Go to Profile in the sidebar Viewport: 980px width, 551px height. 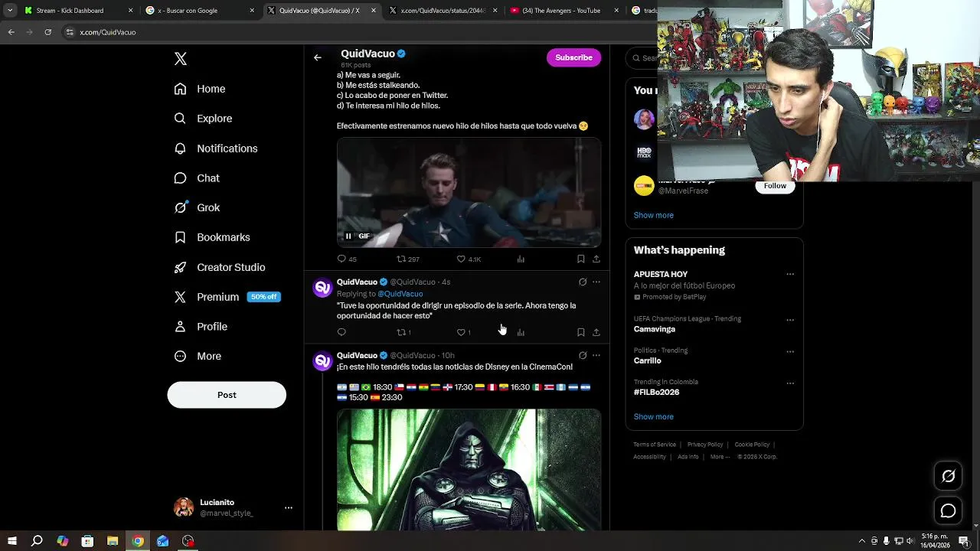click(201, 327)
